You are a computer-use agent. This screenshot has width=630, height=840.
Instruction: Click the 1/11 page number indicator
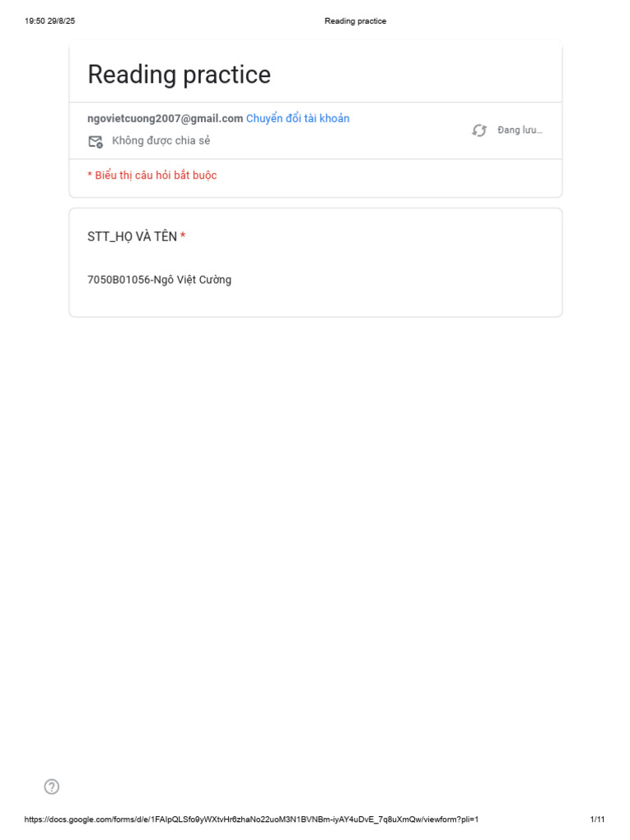[x=597, y=819]
